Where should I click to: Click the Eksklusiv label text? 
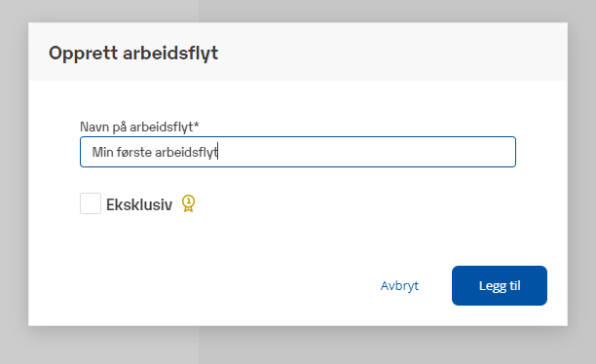point(139,204)
